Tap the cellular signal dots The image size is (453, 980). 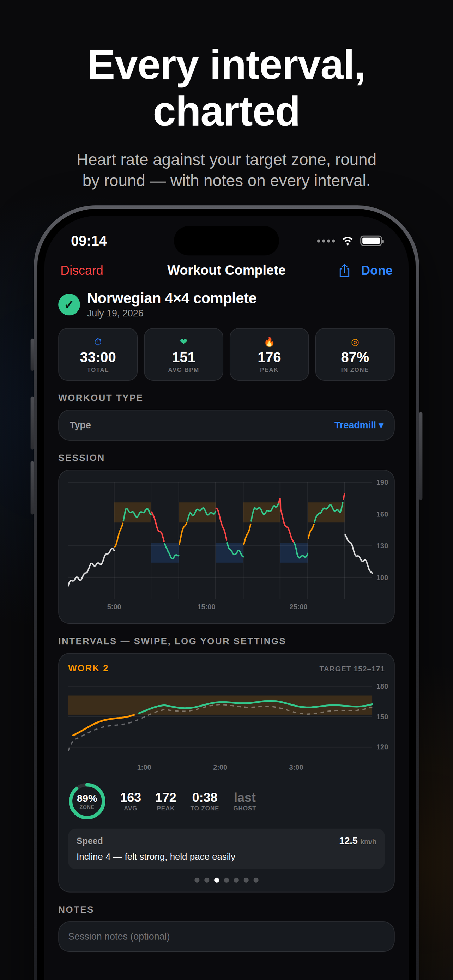(x=326, y=241)
